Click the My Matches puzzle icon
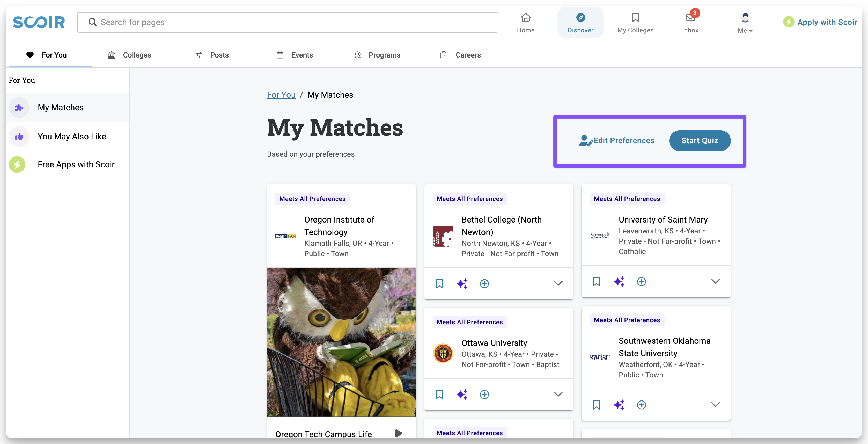The height and width of the screenshot is (444, 868). (x=19, y=108)
